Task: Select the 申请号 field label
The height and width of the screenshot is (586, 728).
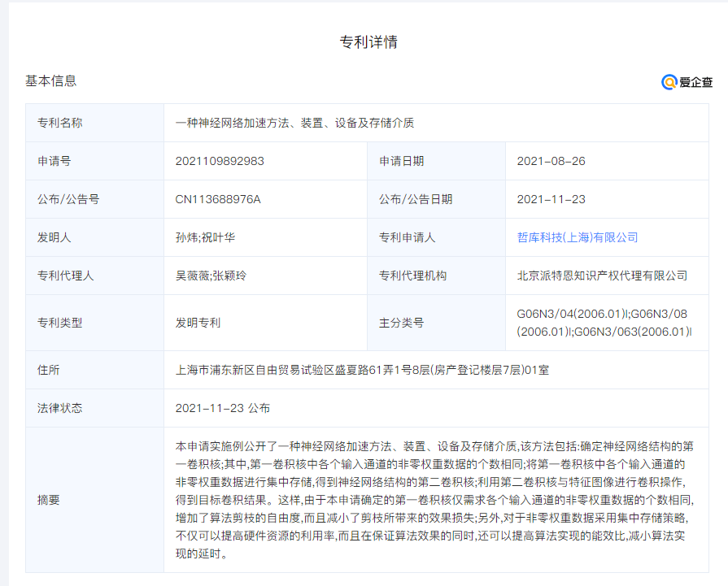Action: (54, 161)
